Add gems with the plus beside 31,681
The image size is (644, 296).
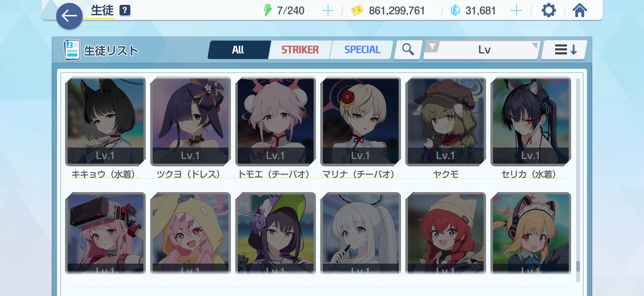pyautogui.click(x=516, y=11)
